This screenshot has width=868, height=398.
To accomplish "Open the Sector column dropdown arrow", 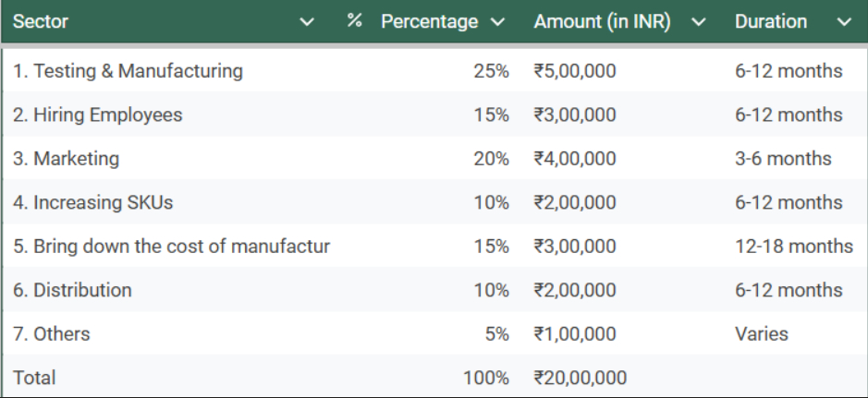I will pos(308,22).
